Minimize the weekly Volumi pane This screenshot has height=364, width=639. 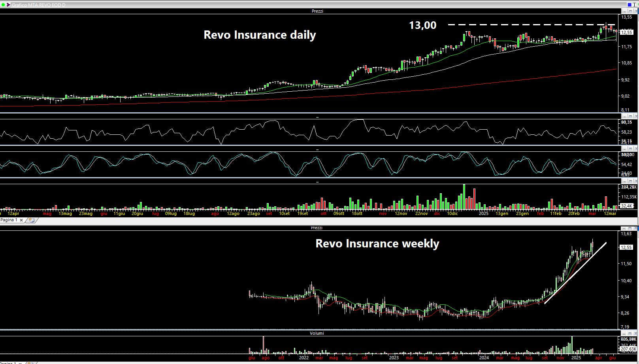coord(625,334)
